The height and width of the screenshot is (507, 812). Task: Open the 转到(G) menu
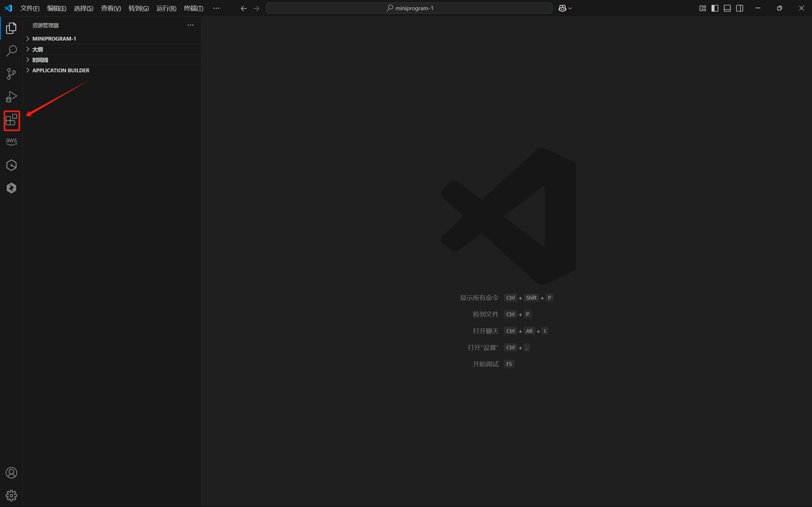pyautogui.click(x=139, y=8)
